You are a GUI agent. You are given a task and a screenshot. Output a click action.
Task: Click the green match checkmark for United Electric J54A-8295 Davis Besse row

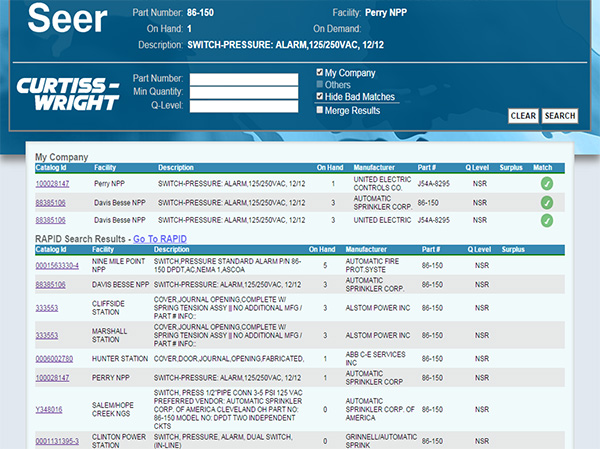[x=547, y=220]
